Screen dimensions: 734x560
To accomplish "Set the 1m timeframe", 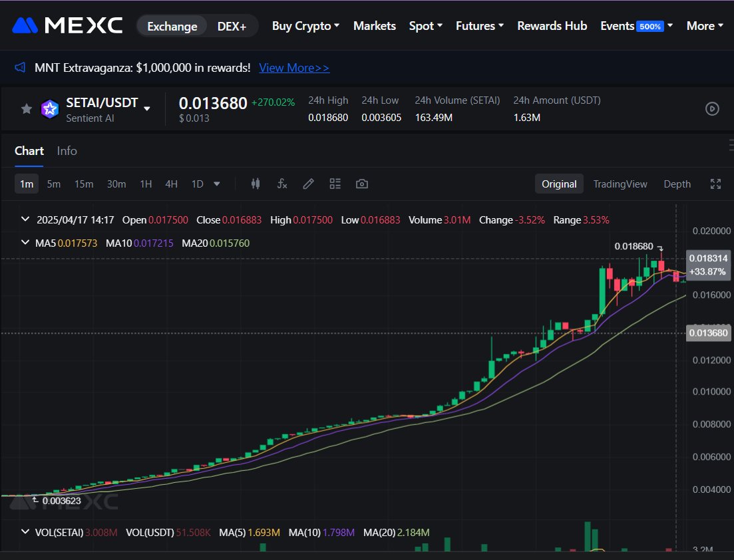I will point(27,184).
